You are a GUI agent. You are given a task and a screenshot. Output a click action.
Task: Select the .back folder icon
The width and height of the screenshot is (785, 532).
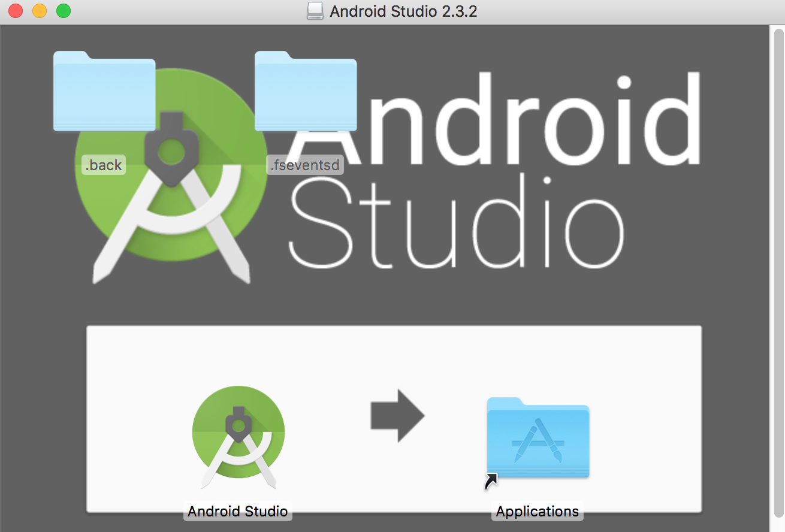coord(104,91)
